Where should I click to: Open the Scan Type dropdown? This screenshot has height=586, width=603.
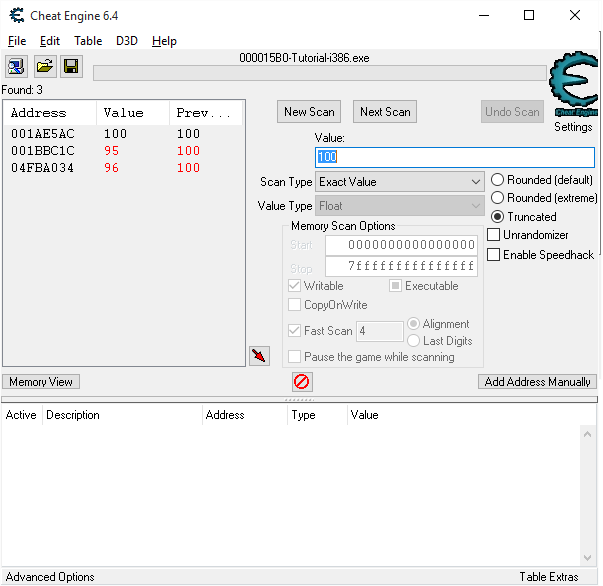coord(400,182)
